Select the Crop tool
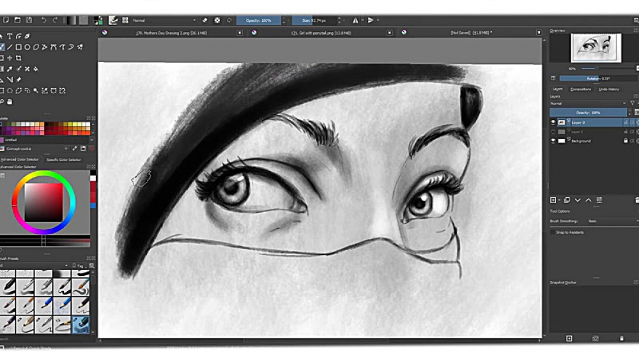639x364 pixels. tap(19, 58)
